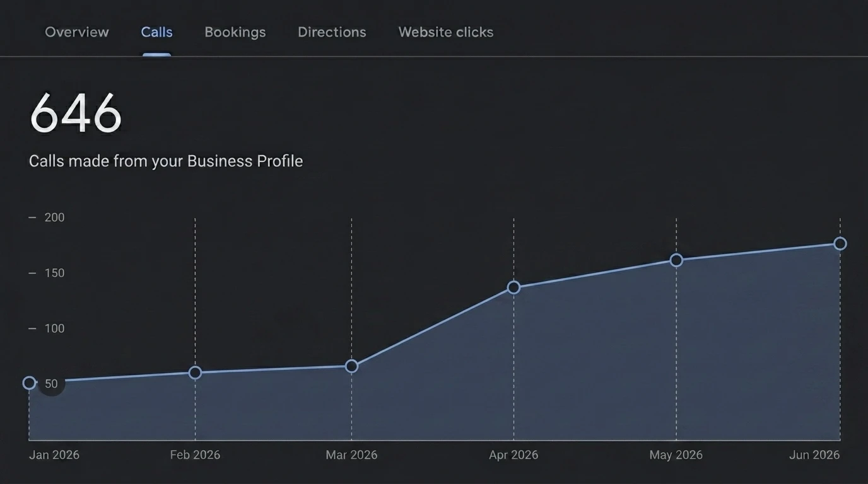The height and width of the screenshot is (484, 868).
Task: Click the Mar 2026 axis label
Action: click(351, 455)
